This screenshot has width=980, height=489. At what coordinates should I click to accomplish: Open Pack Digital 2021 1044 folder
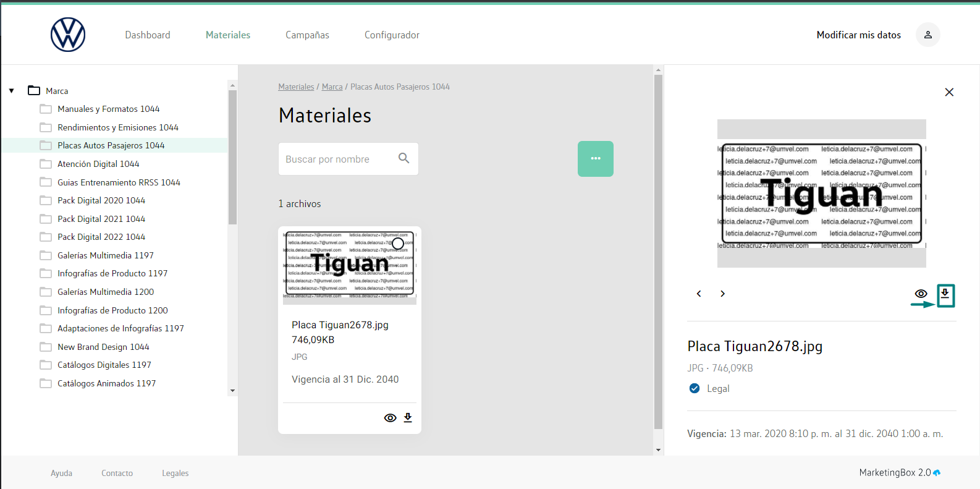tap(101, 219)
